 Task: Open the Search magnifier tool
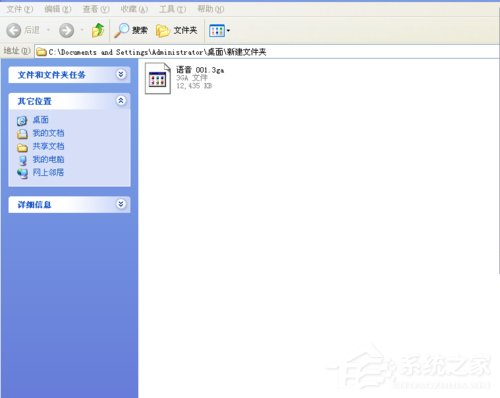pyautogui.click(x=121, y=30)
